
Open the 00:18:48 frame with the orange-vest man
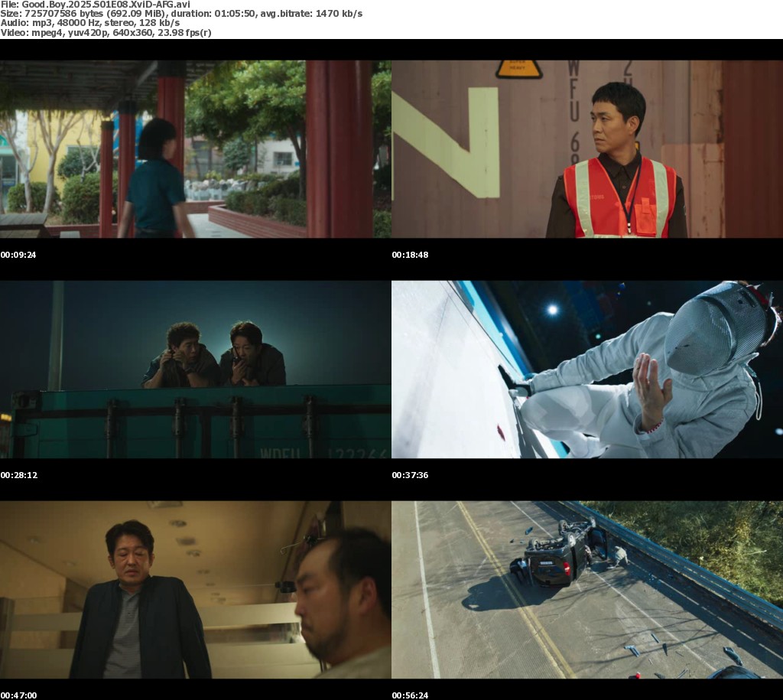coord(587,149)
